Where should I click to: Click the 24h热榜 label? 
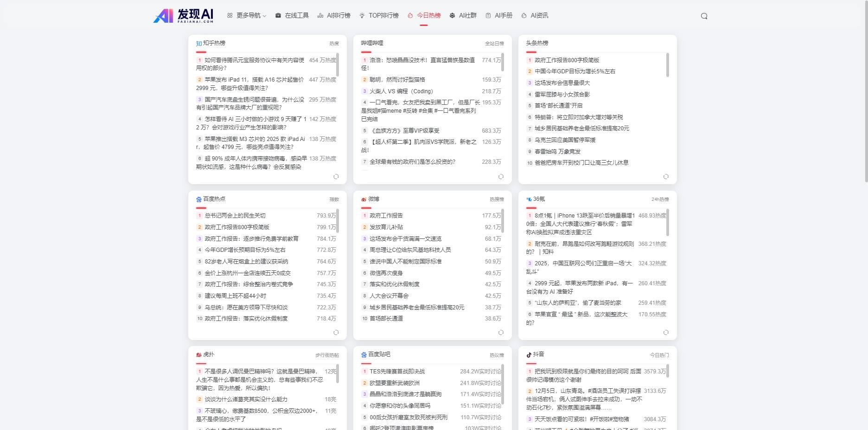(x=660, y=199)
